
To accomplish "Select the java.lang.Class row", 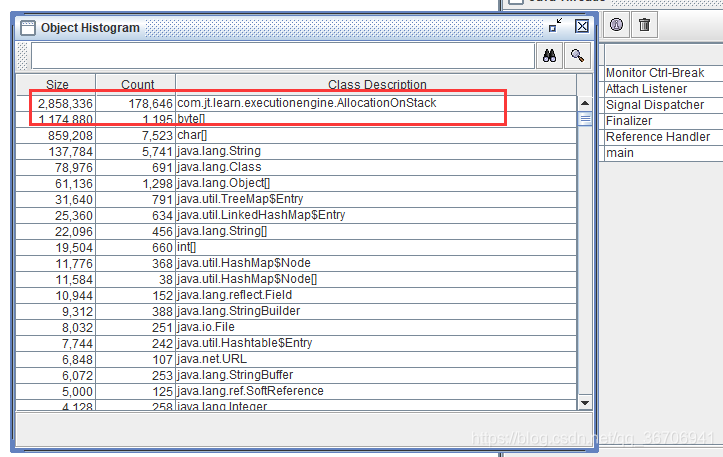I will 296,167.
